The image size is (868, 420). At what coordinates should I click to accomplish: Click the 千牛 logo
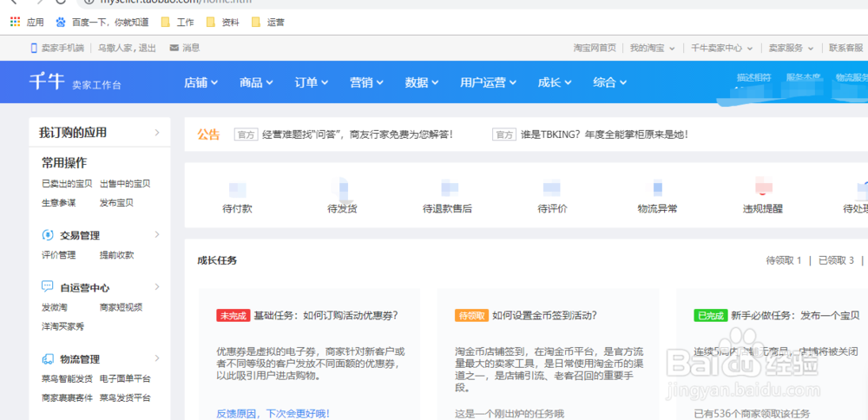pyautogui.click(x=47, y=82)
